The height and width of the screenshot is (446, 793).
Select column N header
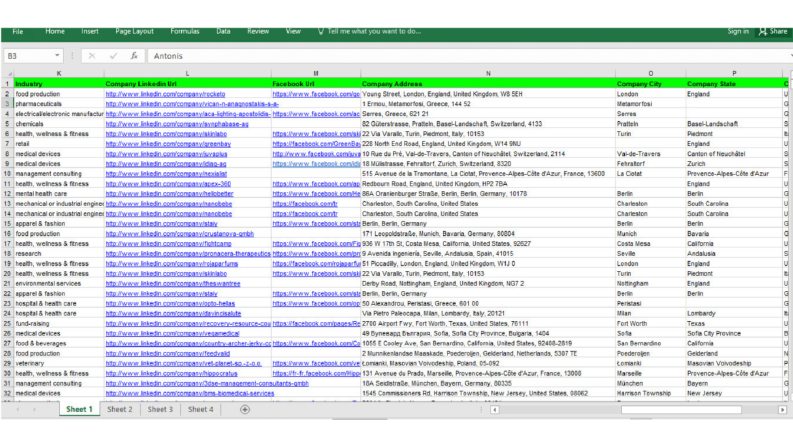(x=489, y=74)
